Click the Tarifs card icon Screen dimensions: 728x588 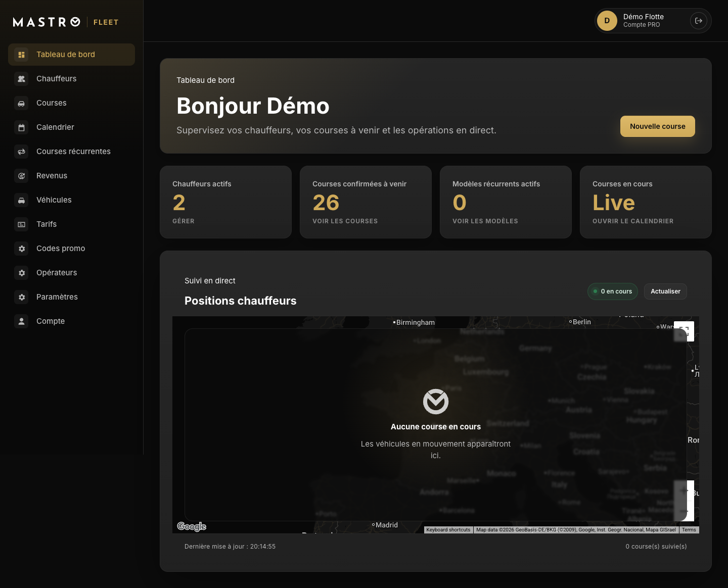pos(21,224)
